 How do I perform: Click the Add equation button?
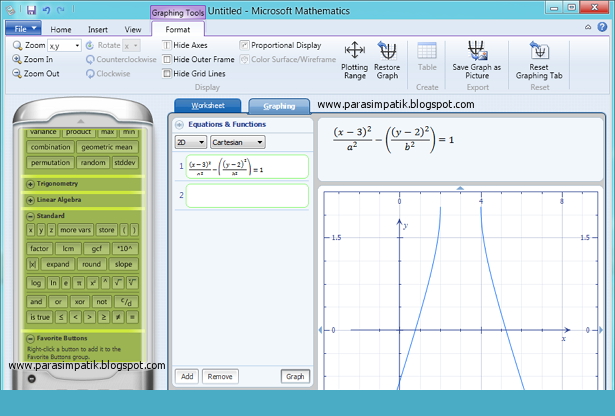[x=187, y=376]
